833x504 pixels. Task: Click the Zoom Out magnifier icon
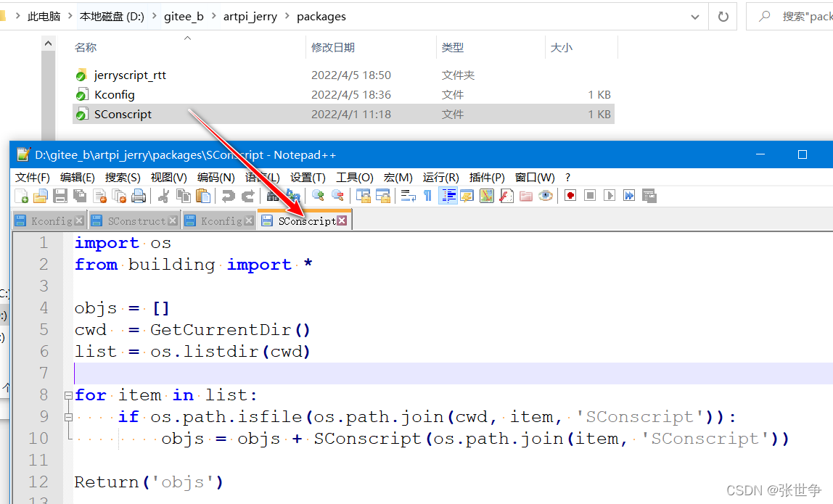[x=337, y=196]
